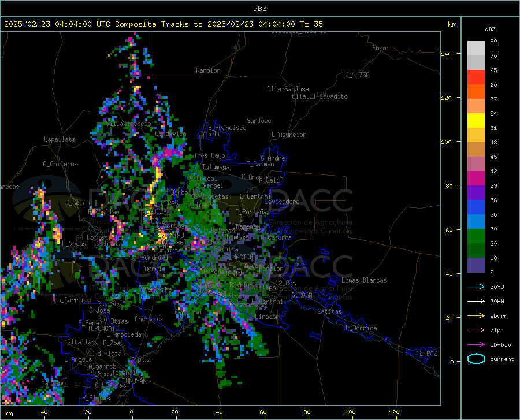
Task: Click the 'Tres_Mayo' label
Action: click(209, 155)
